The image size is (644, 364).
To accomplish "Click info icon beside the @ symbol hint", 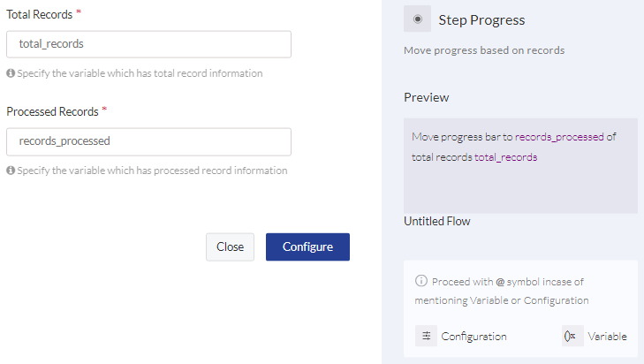I will tap(421, 281).
